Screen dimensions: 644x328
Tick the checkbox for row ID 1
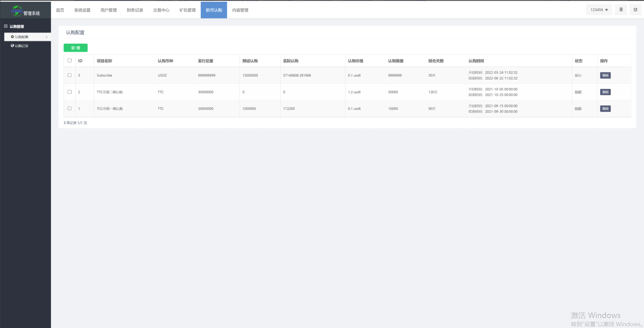click(69, 109)
